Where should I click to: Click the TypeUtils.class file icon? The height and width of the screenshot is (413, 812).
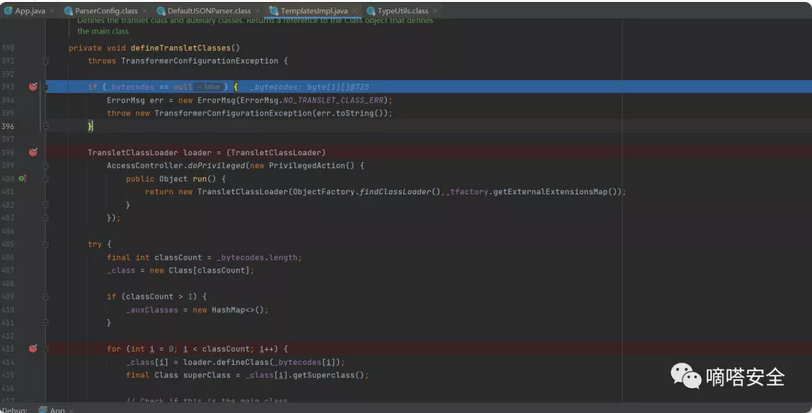point(370,11)
